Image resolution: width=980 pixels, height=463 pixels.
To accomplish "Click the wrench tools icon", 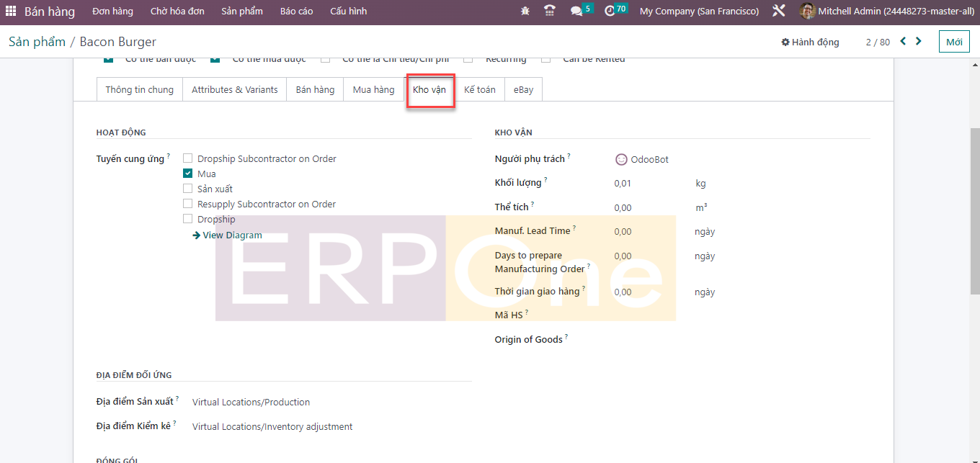I will [x=778, y=12].
